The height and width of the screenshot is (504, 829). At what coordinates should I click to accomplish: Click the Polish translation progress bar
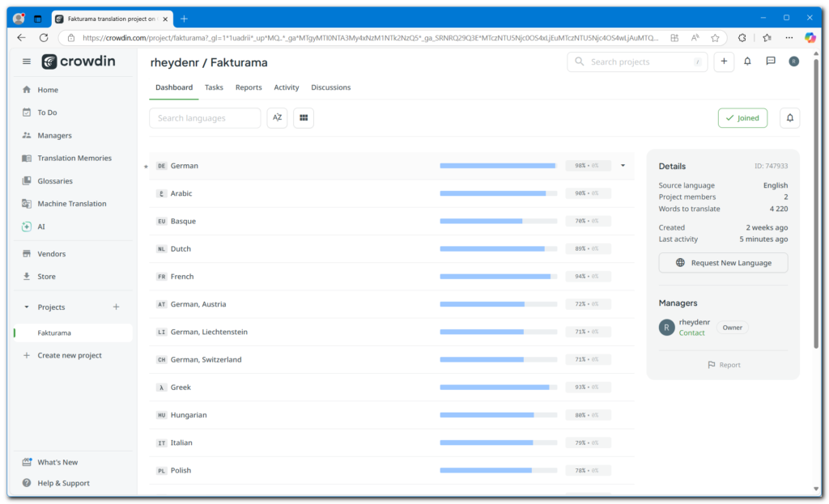(498, 471)
